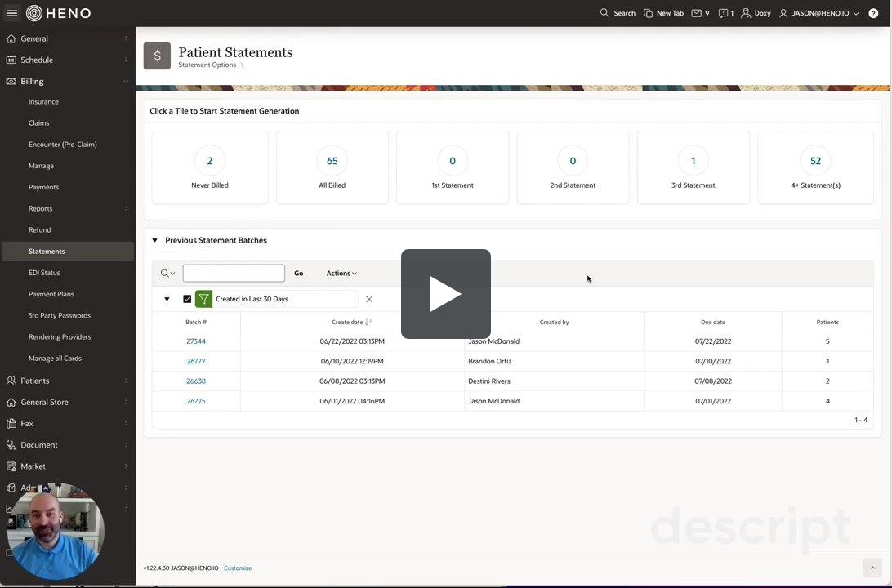Collapse the Previous Statement Batches section
The width and height of the screenshot is (892, 588).
pos(153,238)
